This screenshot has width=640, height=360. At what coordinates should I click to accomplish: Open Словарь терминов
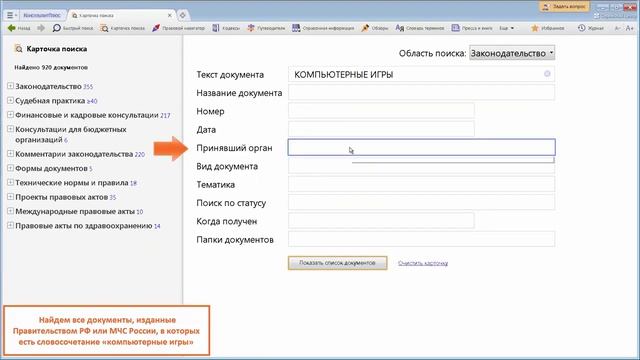420,28
